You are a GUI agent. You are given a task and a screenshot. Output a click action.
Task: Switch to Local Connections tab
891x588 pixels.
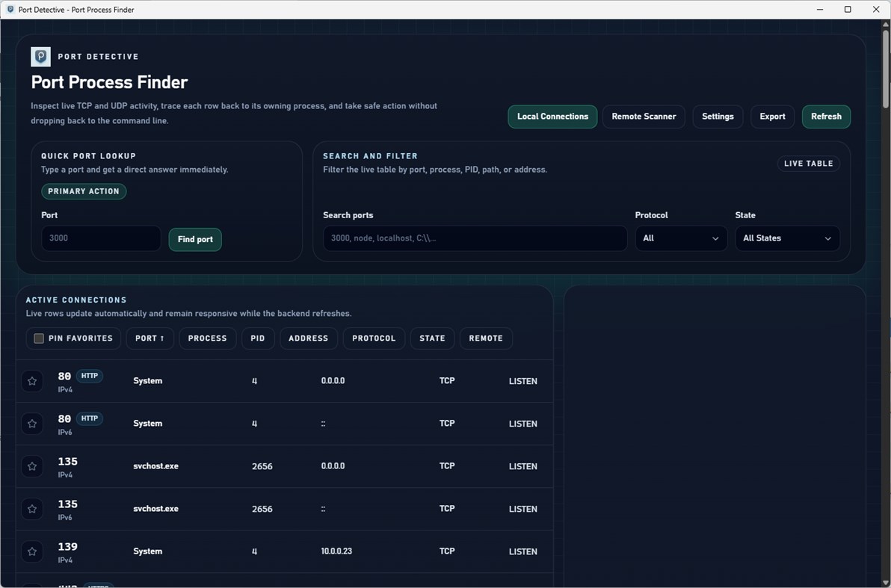[552, 117]
